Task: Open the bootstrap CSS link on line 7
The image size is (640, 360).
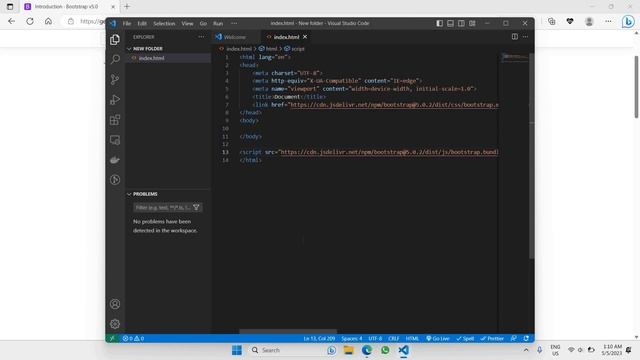Action: pyautogui.click(x=394, y=105)
